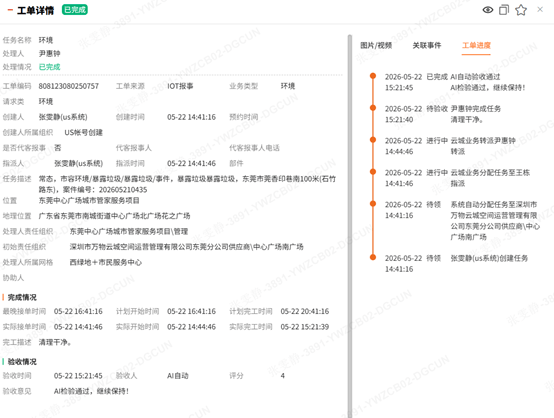This screenshot has height=418, width=554.
Task: Collapse the 工单详情 header minus icon
Action: pos(10,10)
